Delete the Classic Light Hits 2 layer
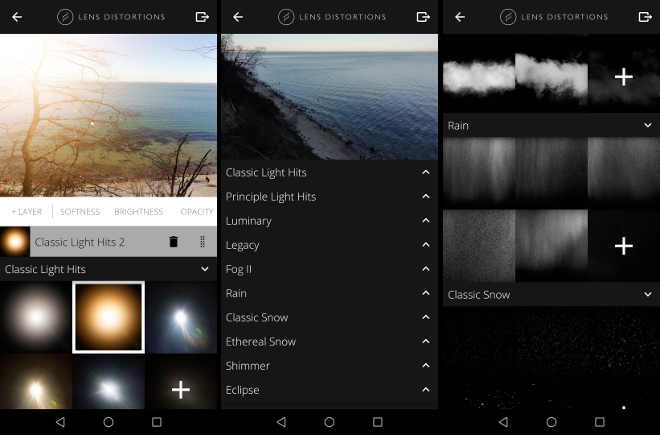 (173, 242)
